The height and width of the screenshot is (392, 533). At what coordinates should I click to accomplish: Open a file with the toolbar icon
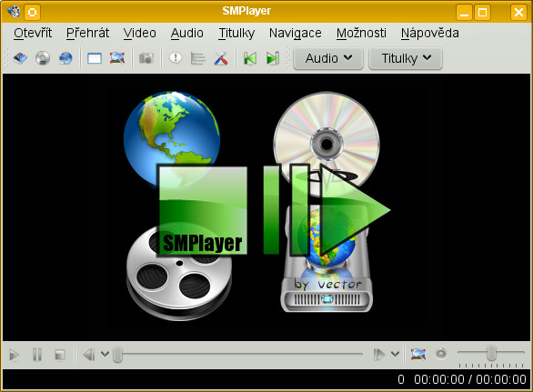[20, 58]
